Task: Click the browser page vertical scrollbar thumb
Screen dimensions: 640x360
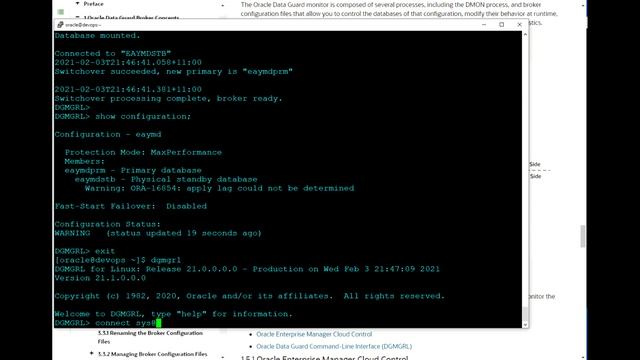Action: click(583, 236)
